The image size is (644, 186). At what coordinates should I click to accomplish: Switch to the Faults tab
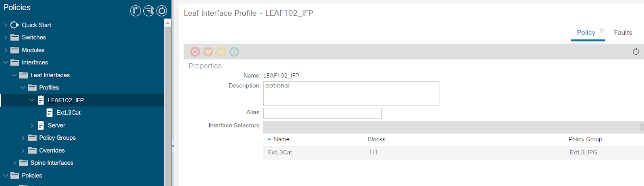click(623, 33)
